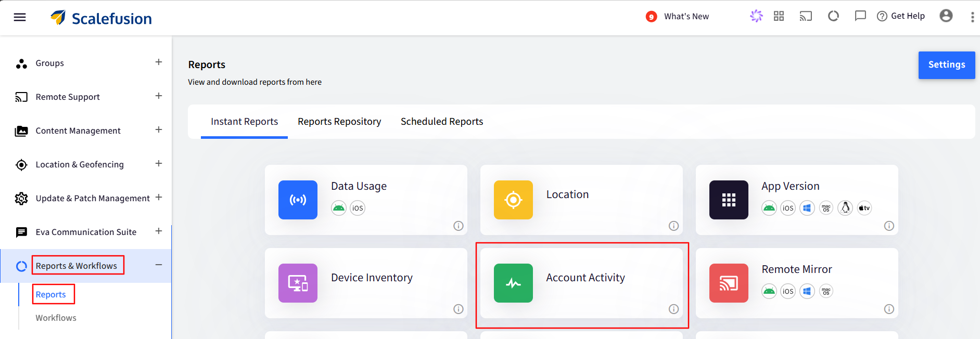Show info for Remote Mirror card
The width and height of the screenshot is (980, 339).
point(889,309)
